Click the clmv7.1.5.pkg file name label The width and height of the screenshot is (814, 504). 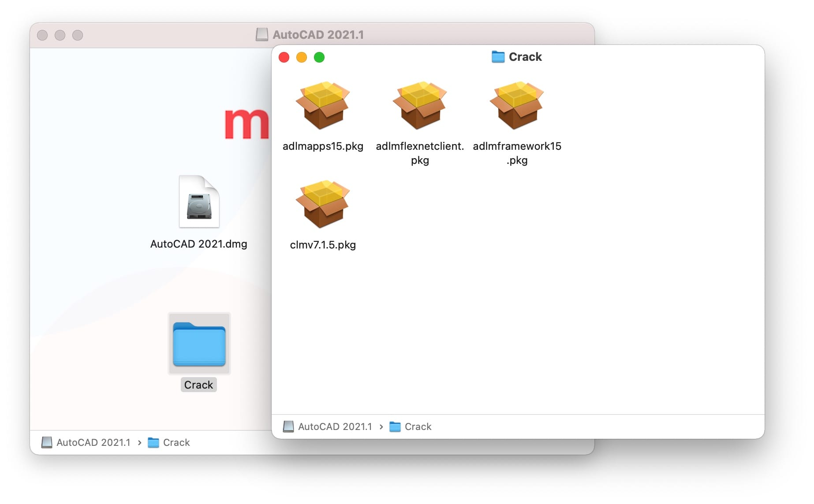coord(323,245)
